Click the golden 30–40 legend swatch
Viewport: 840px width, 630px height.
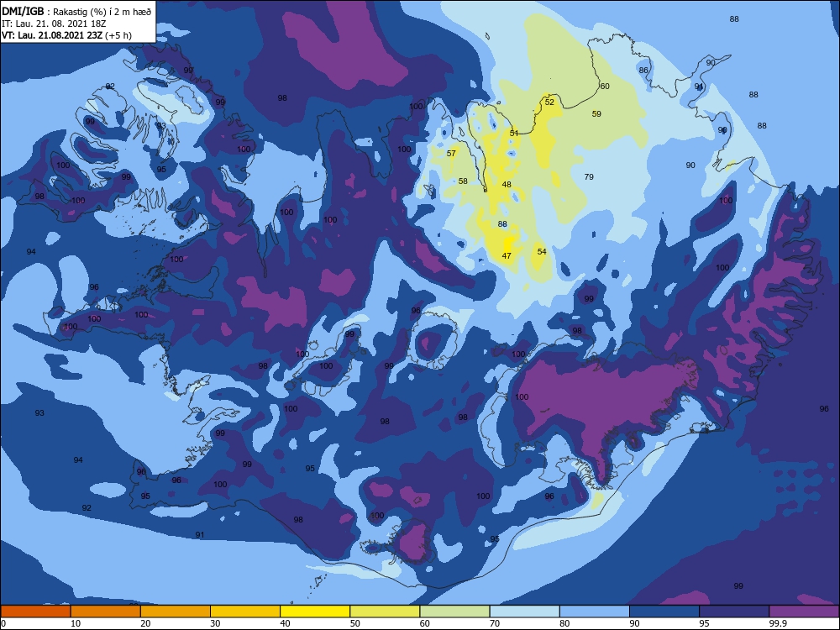(x=245, y=612)
